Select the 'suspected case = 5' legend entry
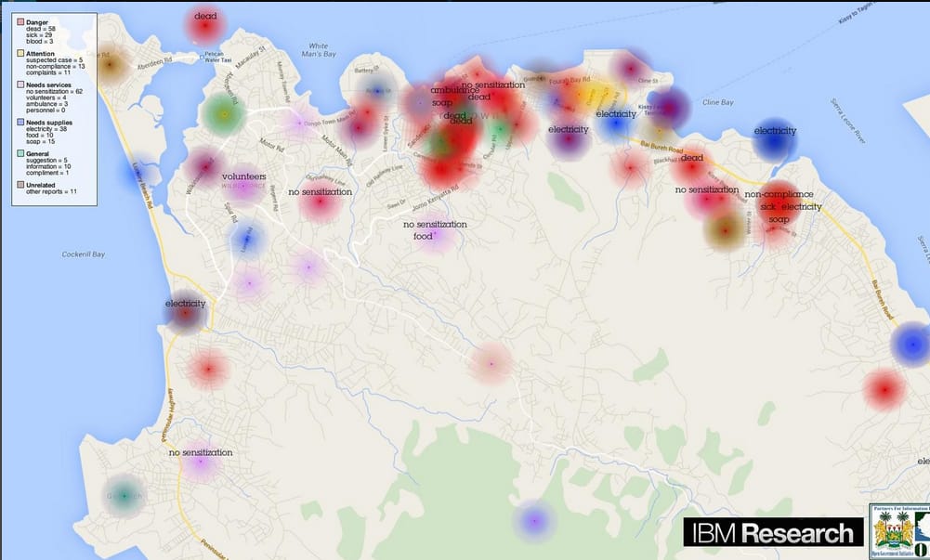930x560 pixels. (55, 60)
